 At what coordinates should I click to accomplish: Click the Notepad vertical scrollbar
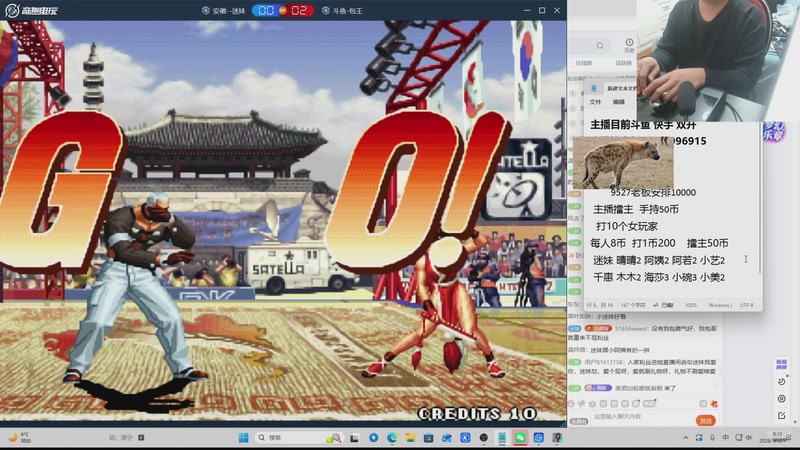(x=760, y=199)
